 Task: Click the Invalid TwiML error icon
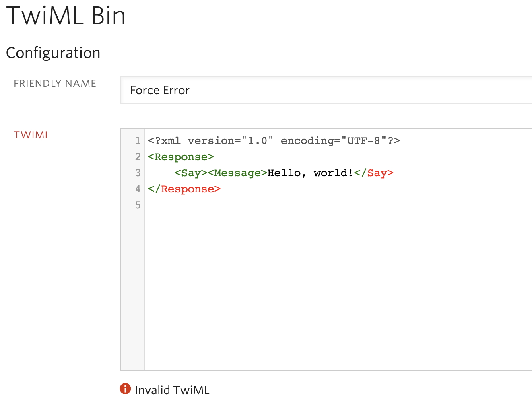coord(125,389)
